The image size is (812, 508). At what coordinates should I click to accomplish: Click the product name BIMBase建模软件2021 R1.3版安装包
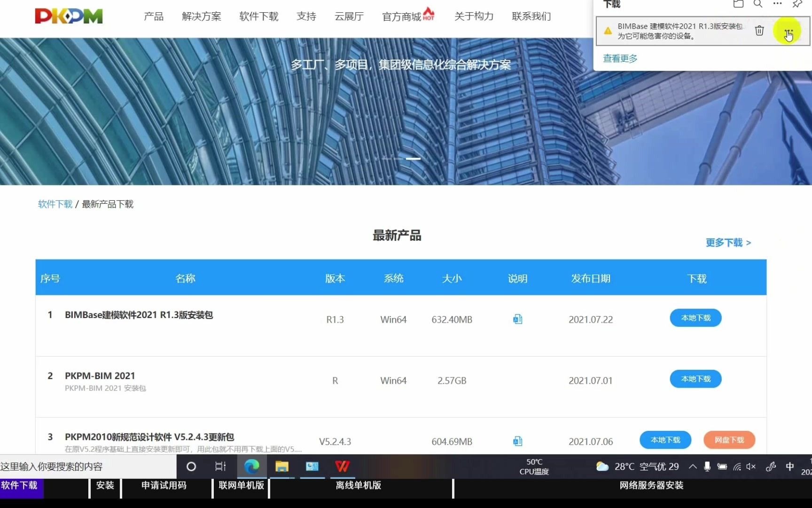[x=139, y=315]
